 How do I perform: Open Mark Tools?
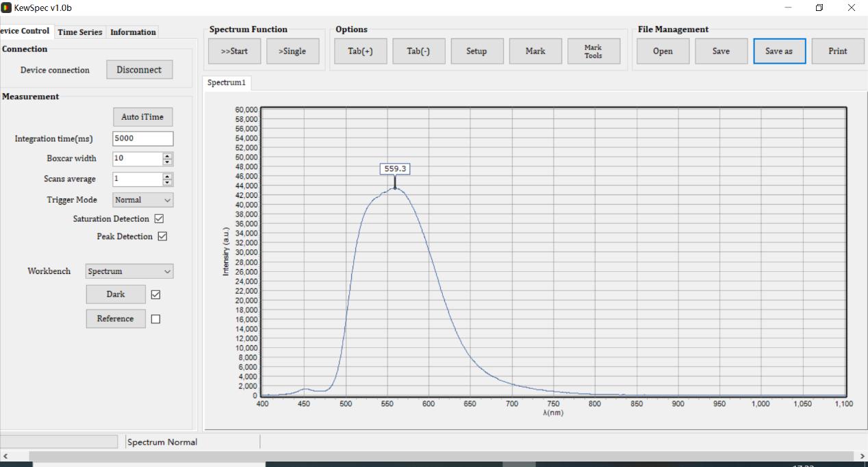pos(593,51)
